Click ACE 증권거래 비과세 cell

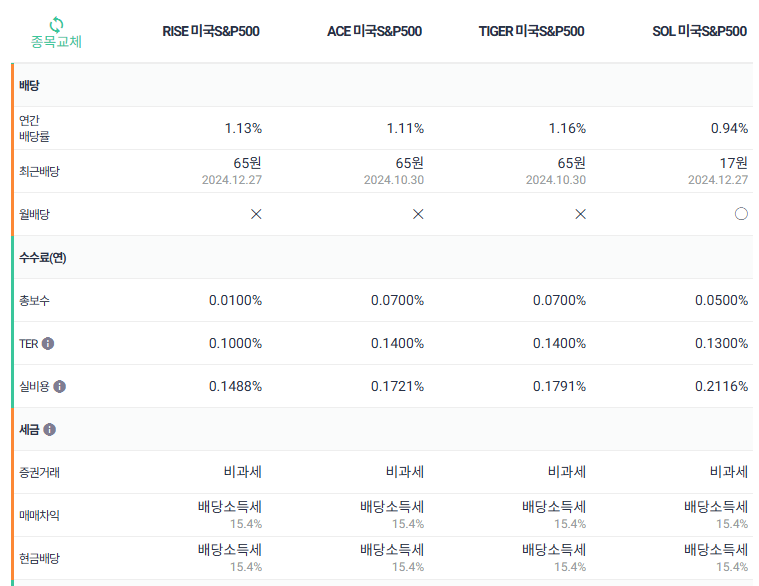point(405,472)
